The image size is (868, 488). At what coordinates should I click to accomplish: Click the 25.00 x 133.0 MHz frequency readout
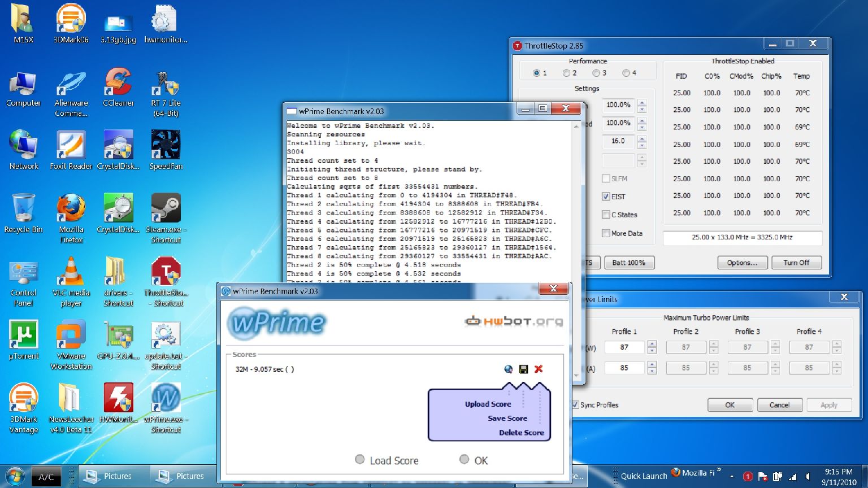click(x=742, y=237)
